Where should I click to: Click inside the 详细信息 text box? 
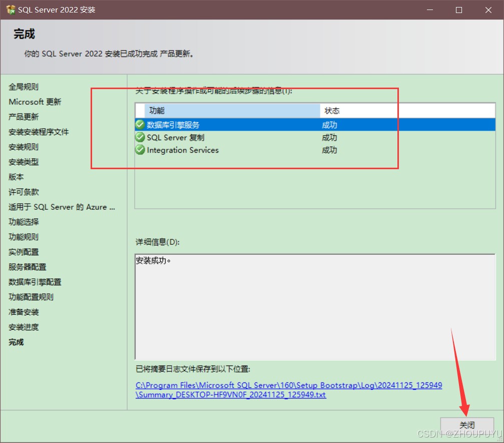coord(314,305)
